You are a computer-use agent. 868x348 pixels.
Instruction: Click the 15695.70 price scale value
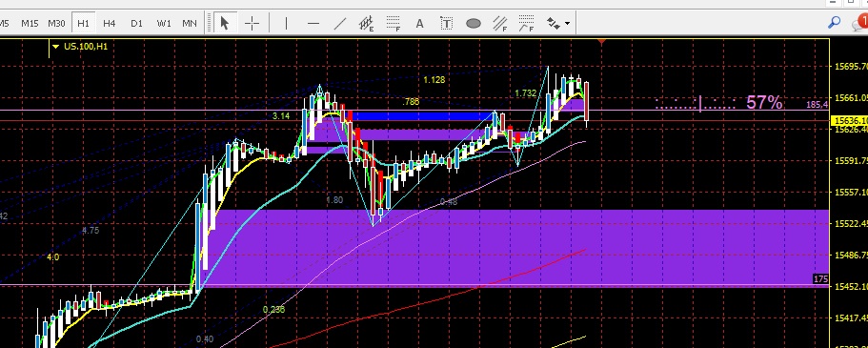[x=851, y=67]
